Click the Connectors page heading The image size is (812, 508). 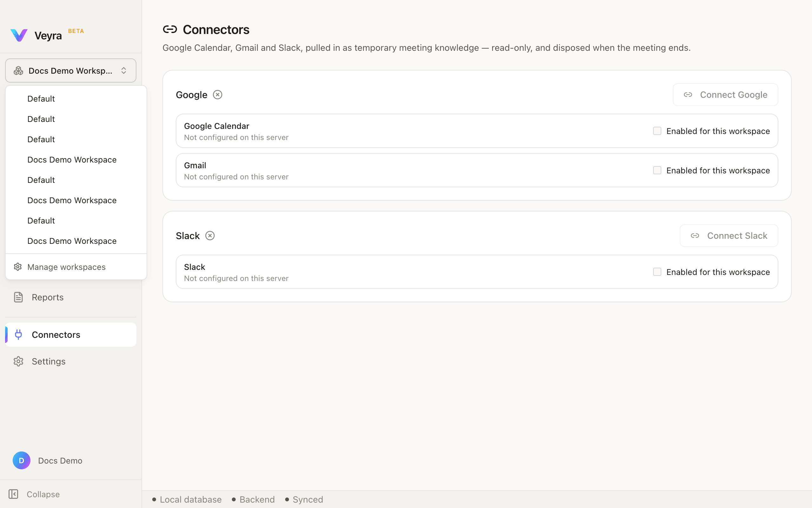click(x=216, y=30)
